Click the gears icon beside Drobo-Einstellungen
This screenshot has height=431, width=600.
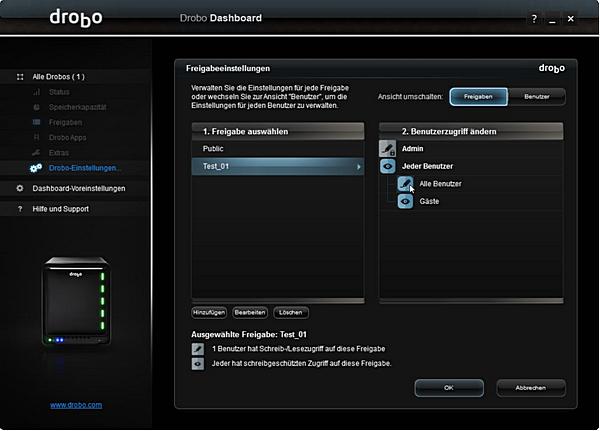point(36,168)
